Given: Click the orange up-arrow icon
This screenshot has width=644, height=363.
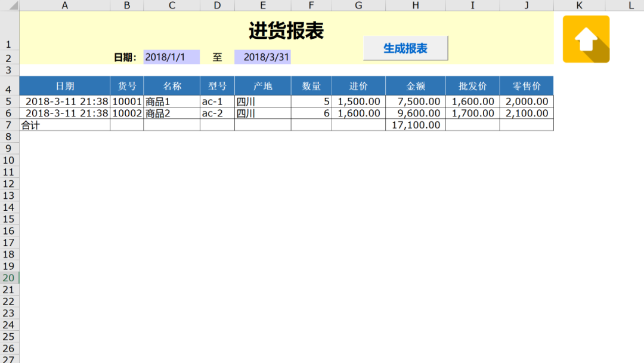Looking at the screenshot, I should point(586,39).
